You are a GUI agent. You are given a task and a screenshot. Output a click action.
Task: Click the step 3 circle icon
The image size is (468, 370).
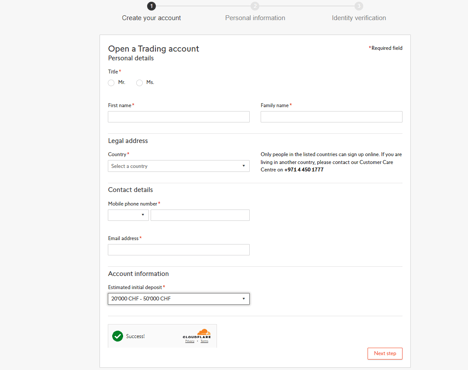coord(359,6)
